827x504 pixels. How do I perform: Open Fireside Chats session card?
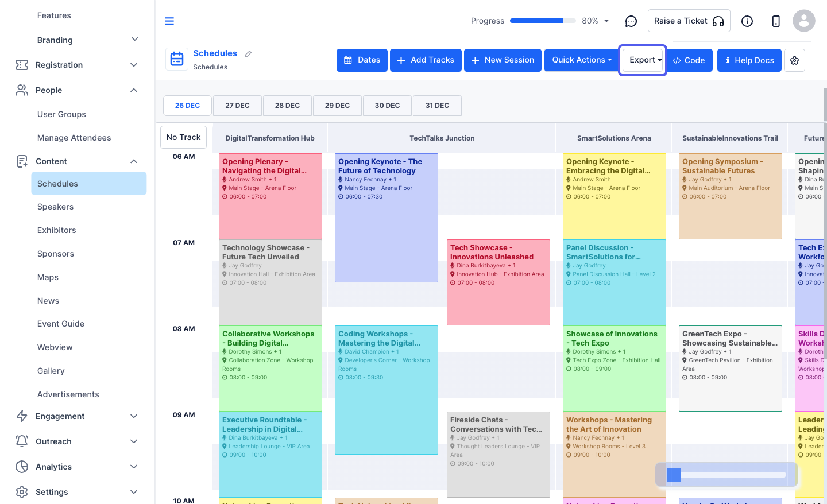click(498, 455)
